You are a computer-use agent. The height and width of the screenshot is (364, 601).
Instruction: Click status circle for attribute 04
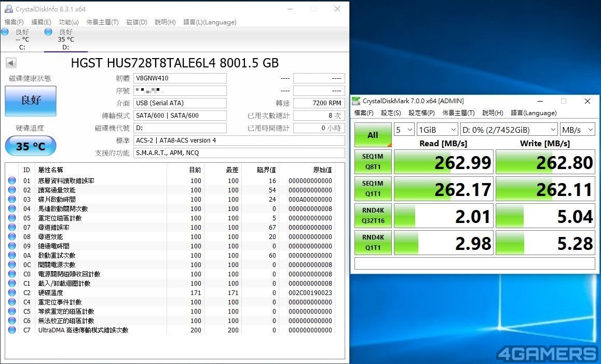tap(12, 208)
